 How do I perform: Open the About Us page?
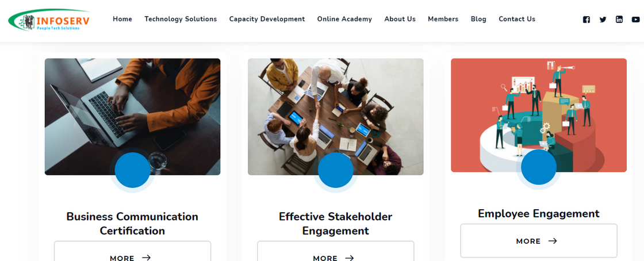coord(400,19)
